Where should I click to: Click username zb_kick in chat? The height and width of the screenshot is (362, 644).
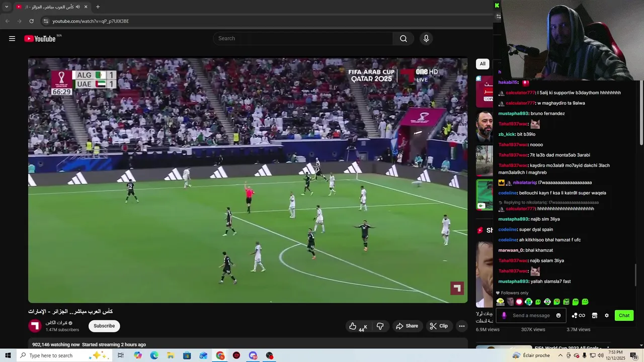[507, 134]
